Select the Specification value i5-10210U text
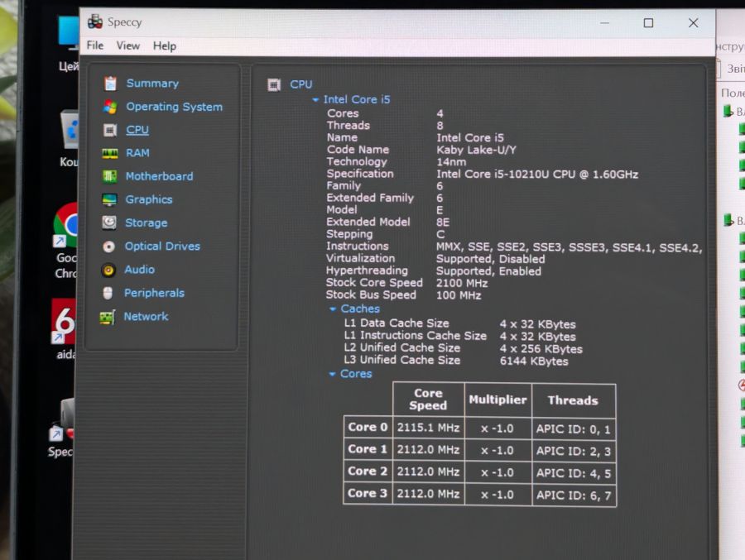Image resolution: width=745 pixels, height=560 pixels. 537,175
